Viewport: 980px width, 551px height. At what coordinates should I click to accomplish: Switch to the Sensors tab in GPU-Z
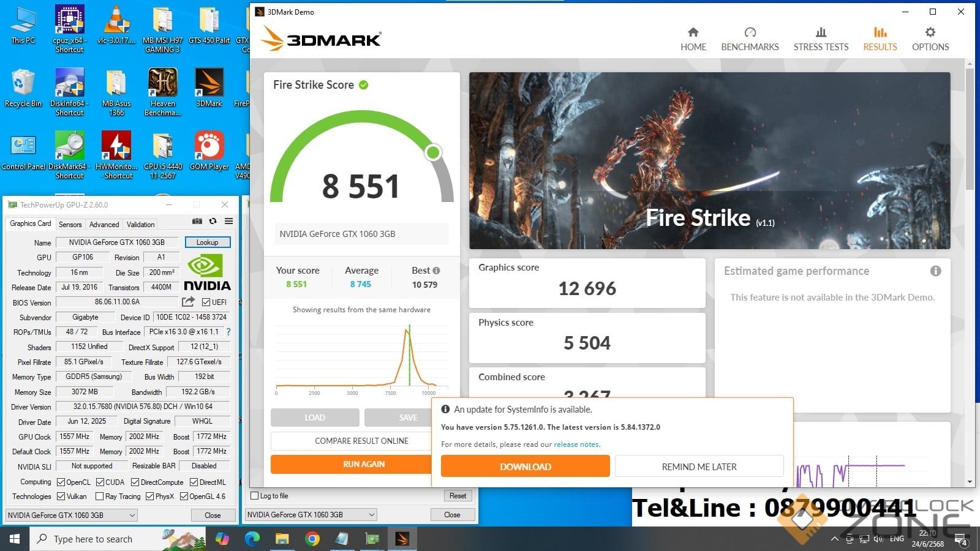click(70, 225)
